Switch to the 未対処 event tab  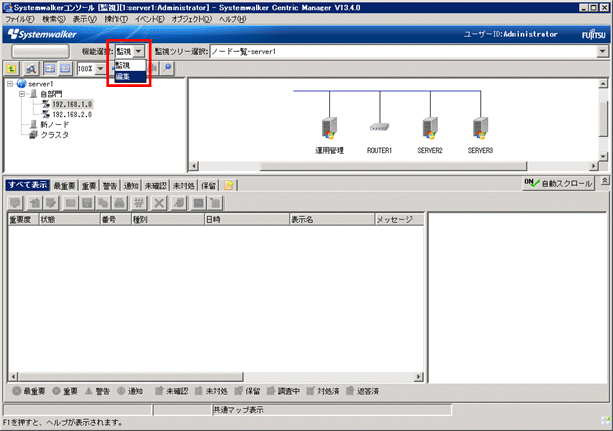(x=184, y=186)
